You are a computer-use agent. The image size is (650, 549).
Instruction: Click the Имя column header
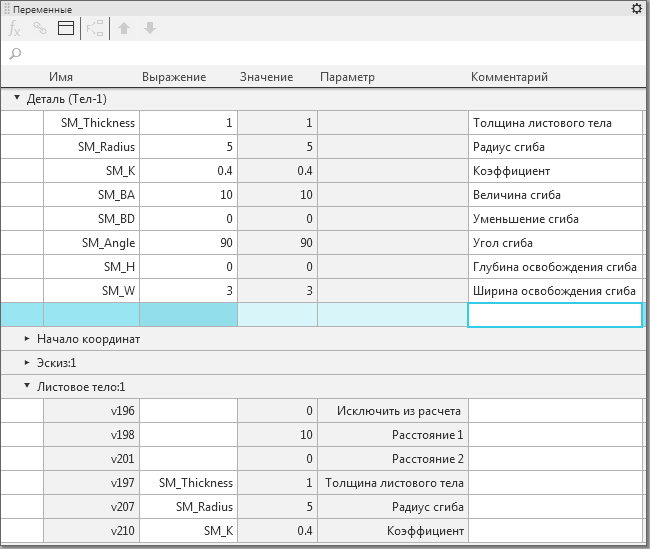(61, 77)
